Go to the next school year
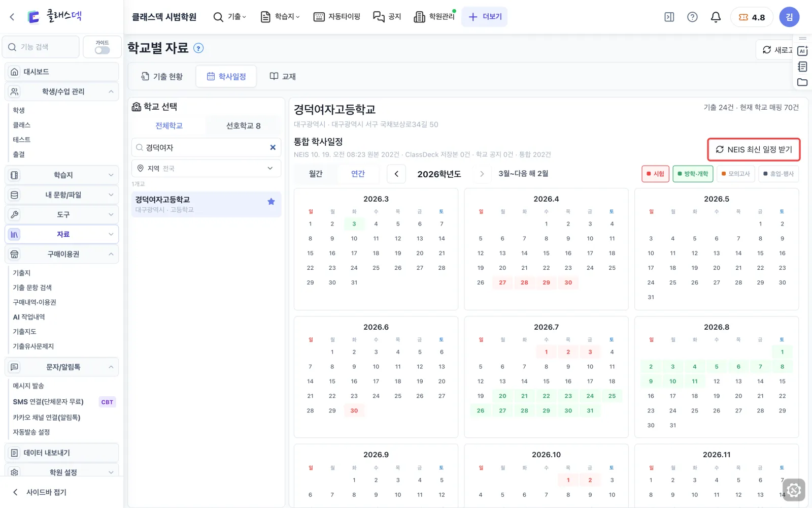Viewport: 812px width, 508px height. (x=482, y=174)
